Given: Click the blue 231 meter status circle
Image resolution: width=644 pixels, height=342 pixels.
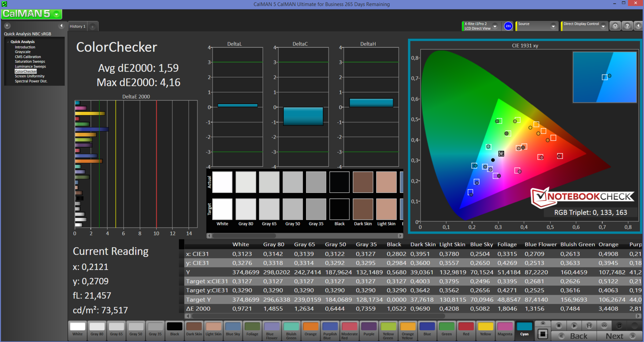Looking at the screenshot, I should click(508, 26).
